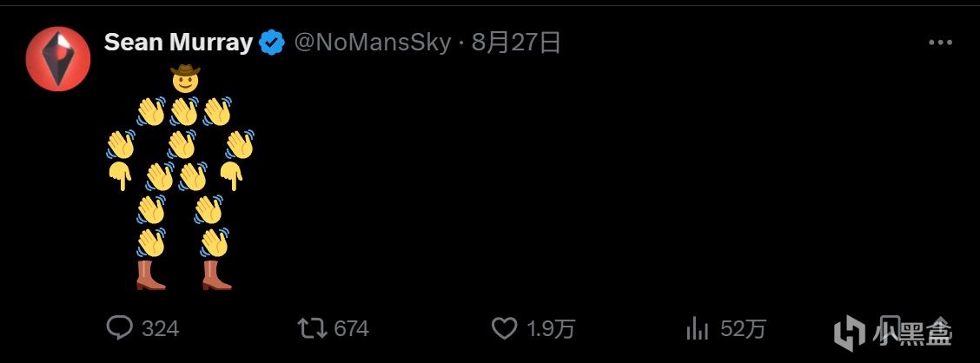Like the tweet with the heart icon
Screen dimensions: 980x363
pos(505,328)
